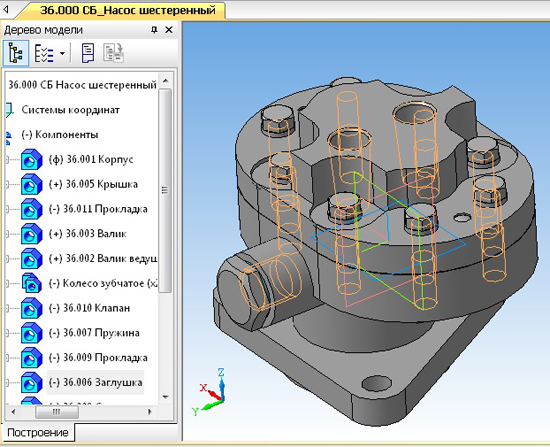Click the tree horizontal scroll left arrow
The width and height of the screenshot is (550, 447).
coord(13,412)
